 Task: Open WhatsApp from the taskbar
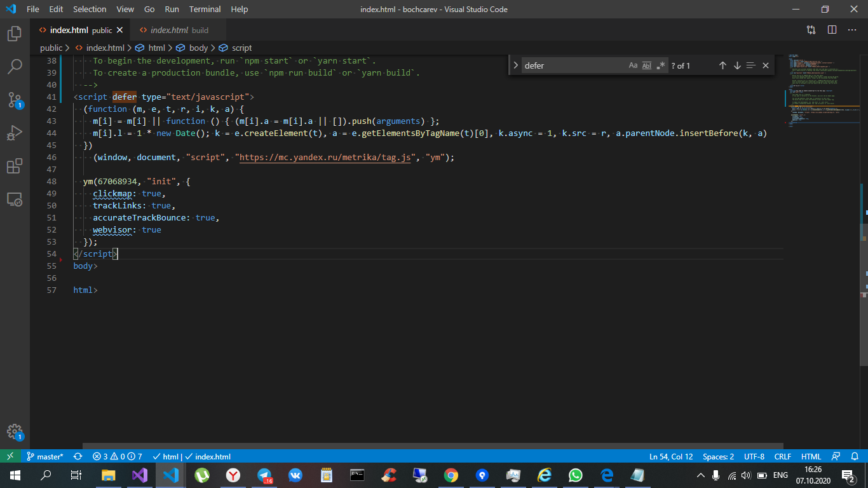point(576,475)
